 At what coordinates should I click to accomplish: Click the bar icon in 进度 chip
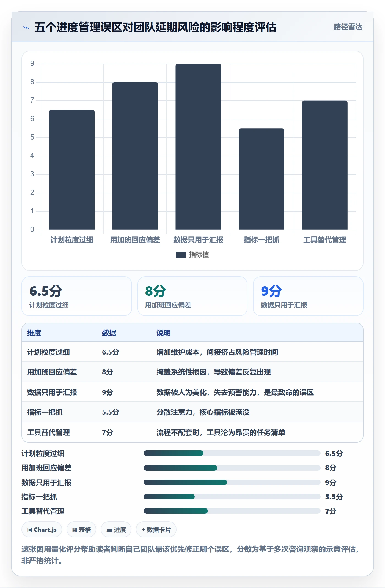pos(109,530)
